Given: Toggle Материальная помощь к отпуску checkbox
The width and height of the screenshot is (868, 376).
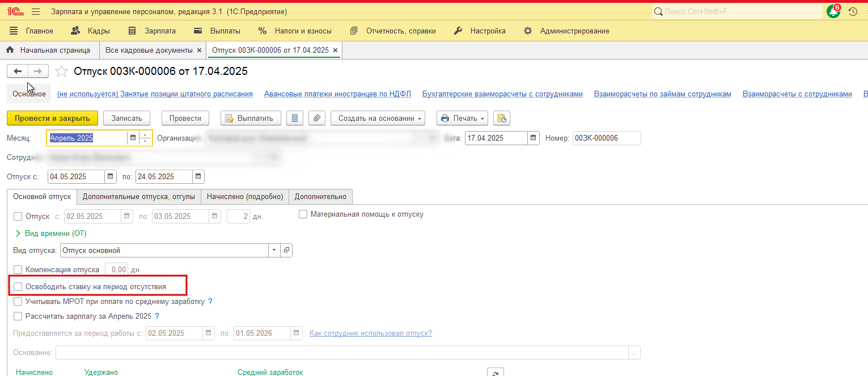Looking at the screenshot, I should (303, 214).
